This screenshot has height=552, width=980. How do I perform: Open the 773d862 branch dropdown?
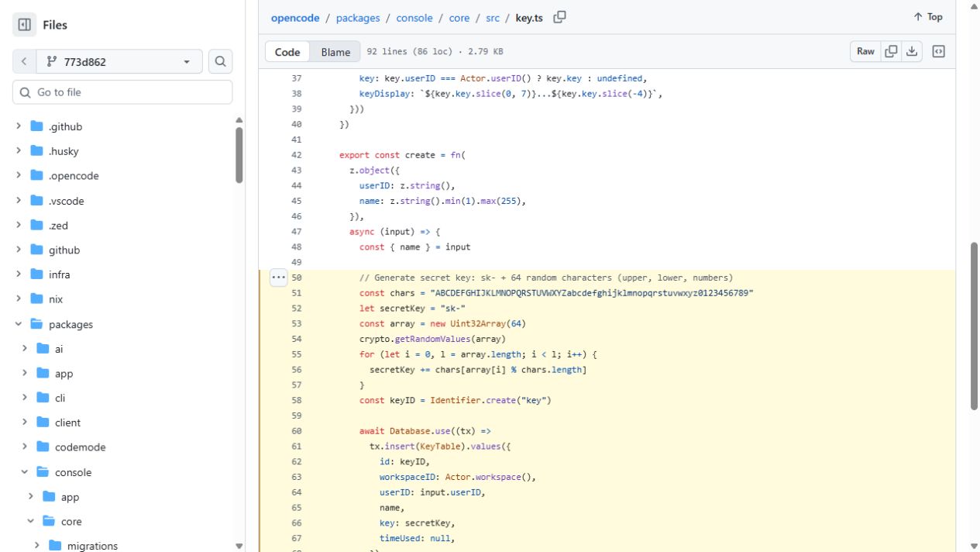point(119,62)
